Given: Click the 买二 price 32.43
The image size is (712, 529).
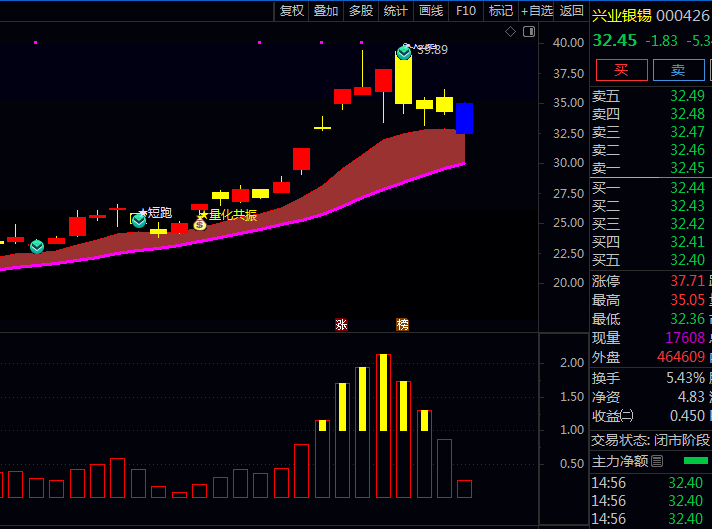Looking at the screenshot, I should pos(687,206).
